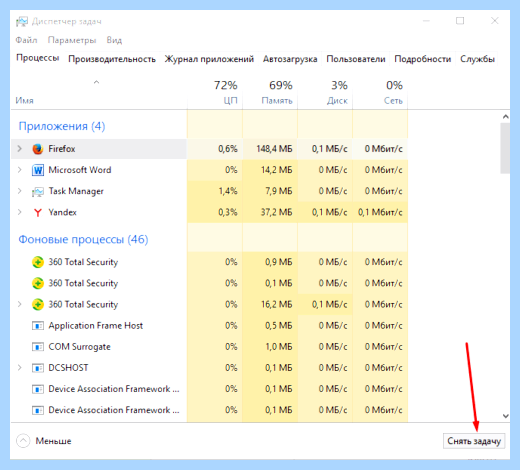Click Microsoft Word memory value 14,2 МБ

276,170
